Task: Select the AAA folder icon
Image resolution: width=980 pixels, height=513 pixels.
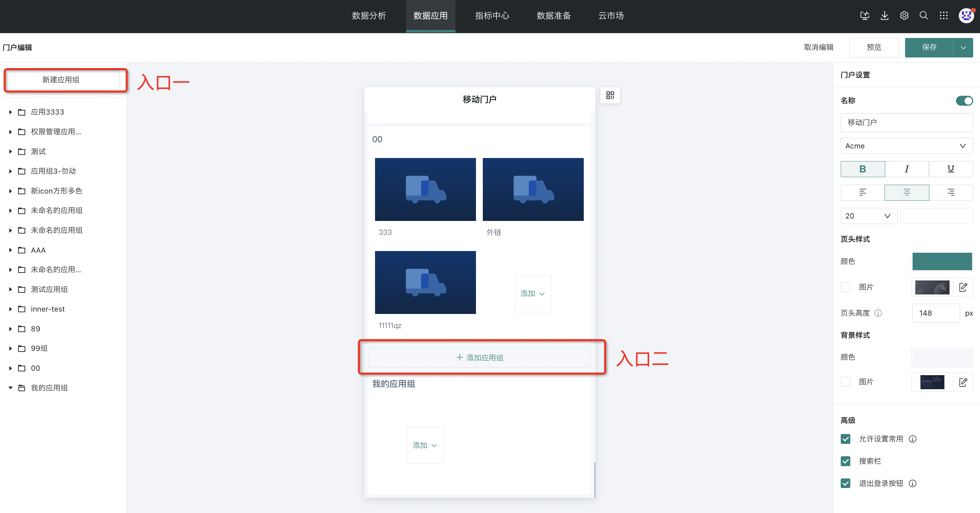Action: click(22, 250)
